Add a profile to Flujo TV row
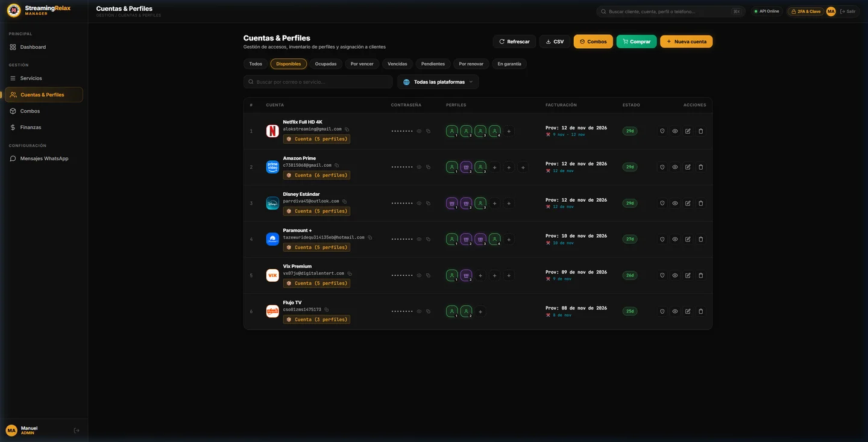868x442 pixels. click(480, 312)
